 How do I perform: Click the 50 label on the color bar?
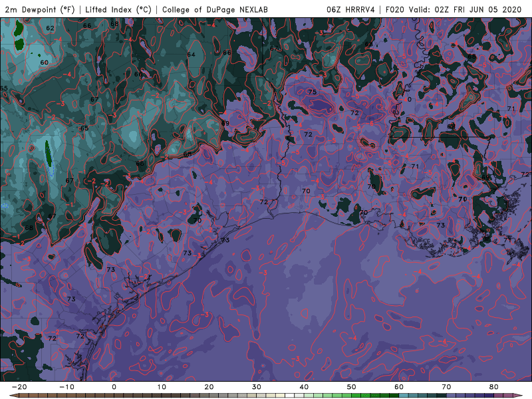coord(352,387)
